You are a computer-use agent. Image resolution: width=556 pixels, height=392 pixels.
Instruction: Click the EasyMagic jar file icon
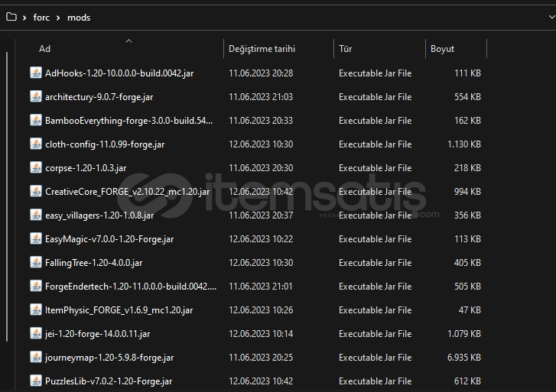pyautogui.click(x=36, y=239)
